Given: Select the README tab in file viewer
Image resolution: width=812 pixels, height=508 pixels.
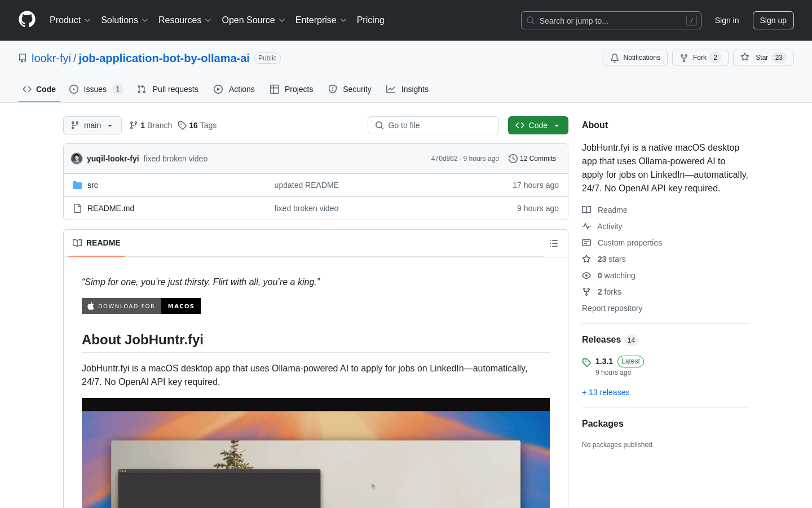Looking at the screenshot, I should [x=96, y=243].
